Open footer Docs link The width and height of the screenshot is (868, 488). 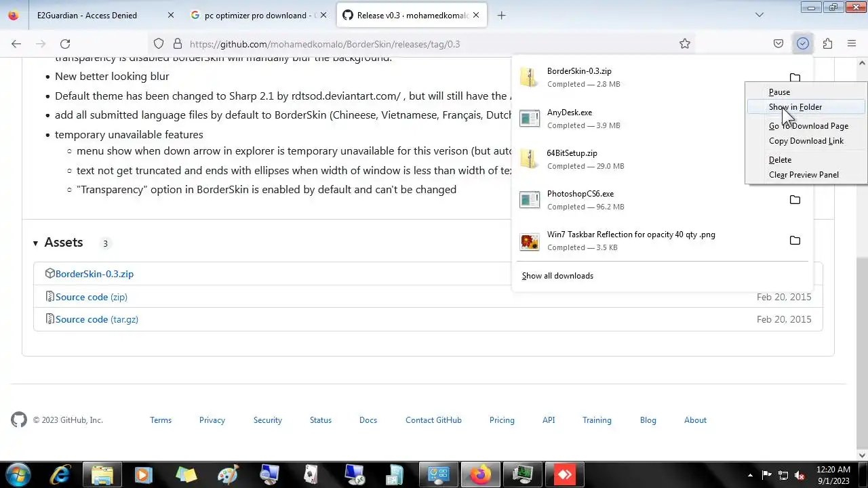click(x=368, y=420)
